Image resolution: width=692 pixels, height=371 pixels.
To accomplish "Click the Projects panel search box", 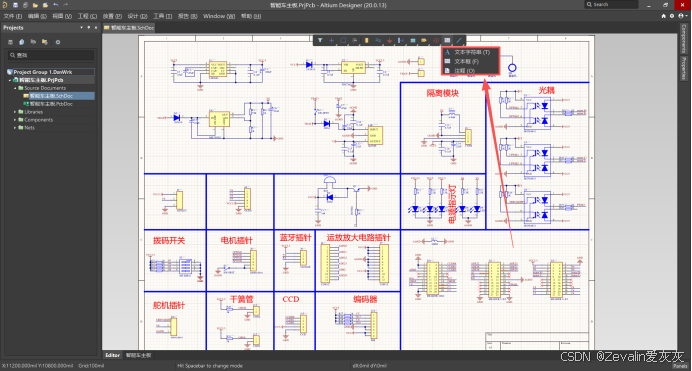I will [x=51, y=55].
